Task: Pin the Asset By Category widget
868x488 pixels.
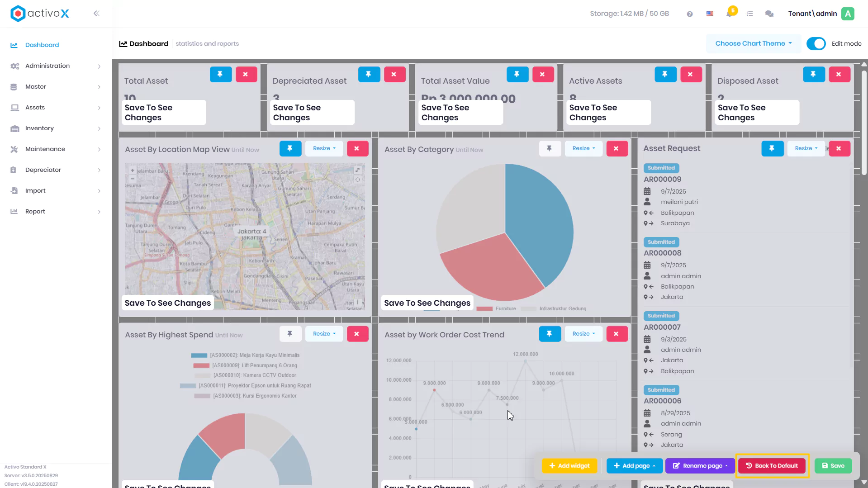Action: [x=550, y=148]
